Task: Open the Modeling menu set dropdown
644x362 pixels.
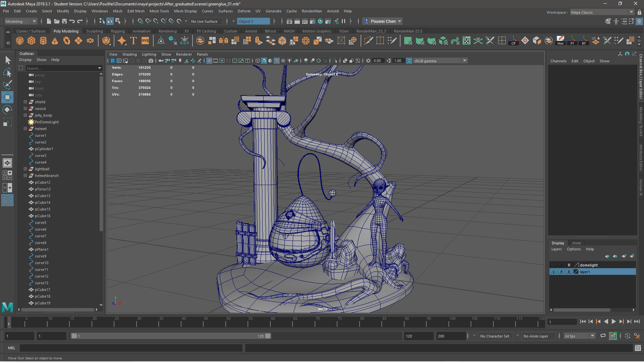Action: (x=21, y=21)
